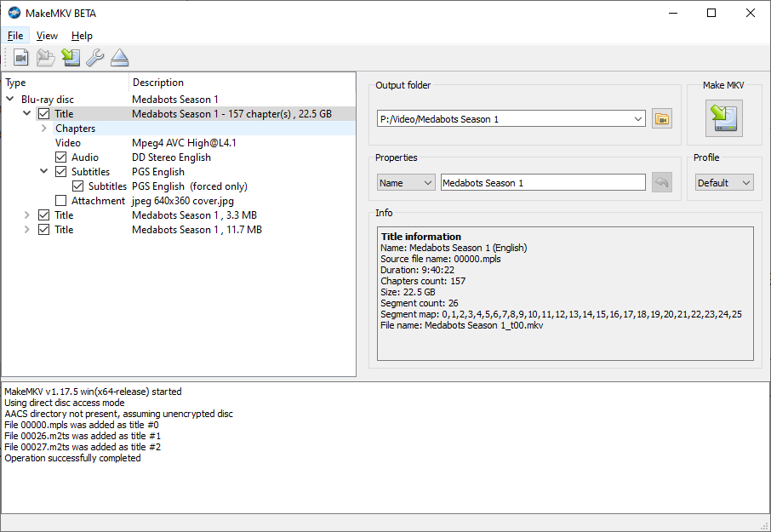Image resolution: width=771 pixels, height=532 pixels.
Task: Uncheck the 22.5 GB Title checkbox
Action: coord(43,114)
